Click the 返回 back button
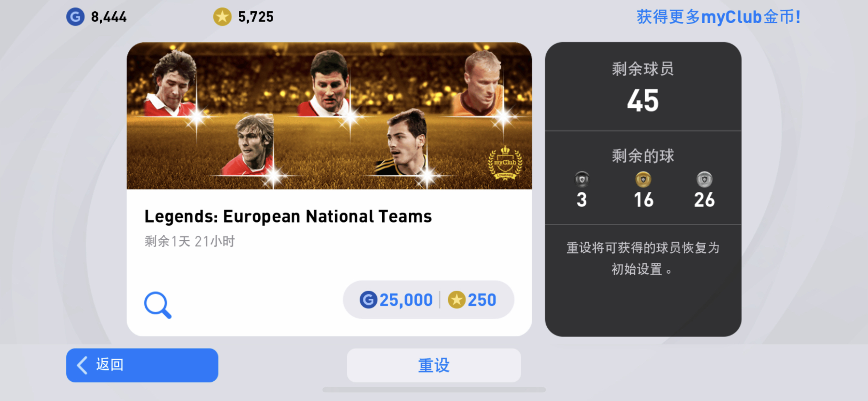Viewport: 868px width, 401px height. 142,365
